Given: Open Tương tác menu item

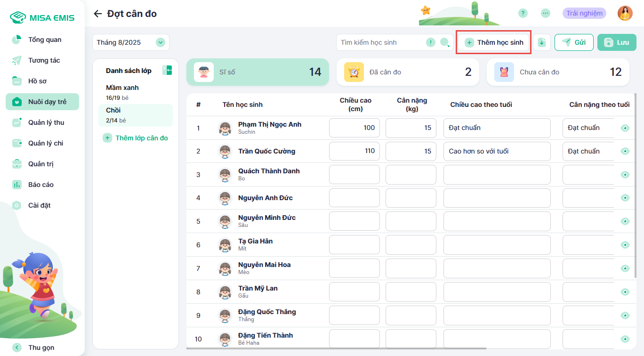Looking at the screenshot, I should click(x=42, y=60).
